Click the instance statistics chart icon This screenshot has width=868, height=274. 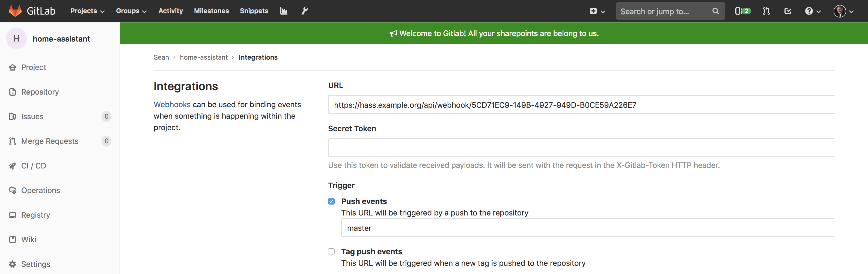click(x=284, y=11)
